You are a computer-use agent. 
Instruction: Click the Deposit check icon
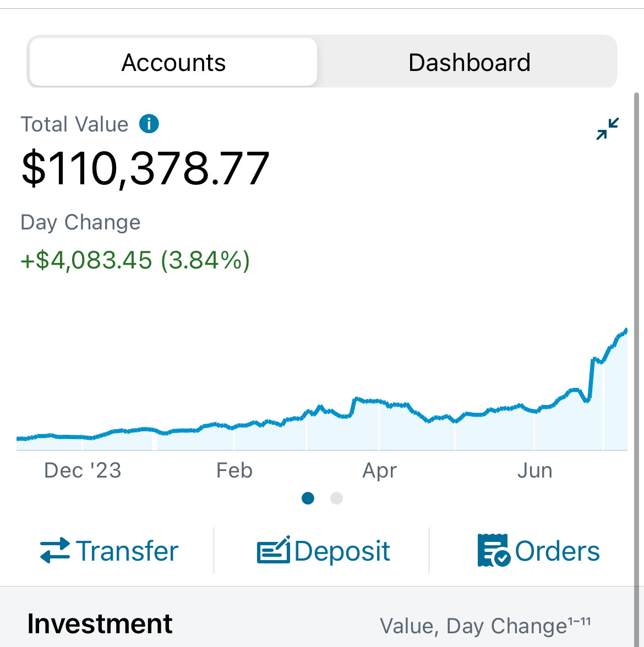[x=273, y=550]
